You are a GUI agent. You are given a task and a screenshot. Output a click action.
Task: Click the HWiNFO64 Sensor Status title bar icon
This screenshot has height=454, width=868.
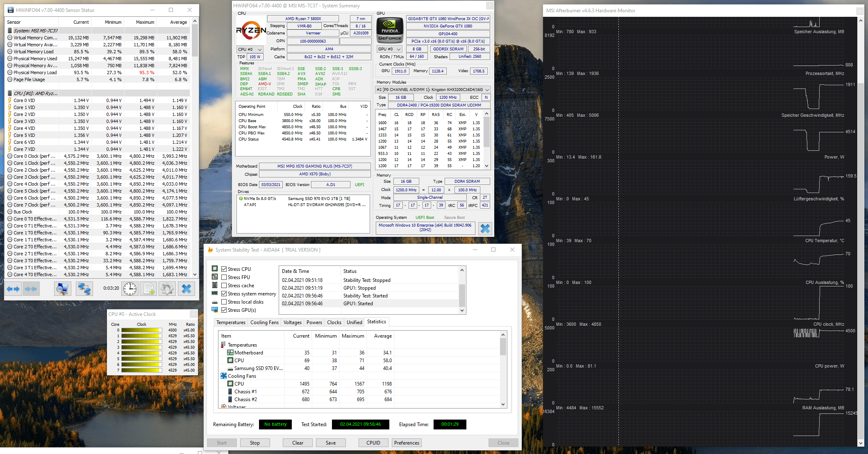point(10,10)
